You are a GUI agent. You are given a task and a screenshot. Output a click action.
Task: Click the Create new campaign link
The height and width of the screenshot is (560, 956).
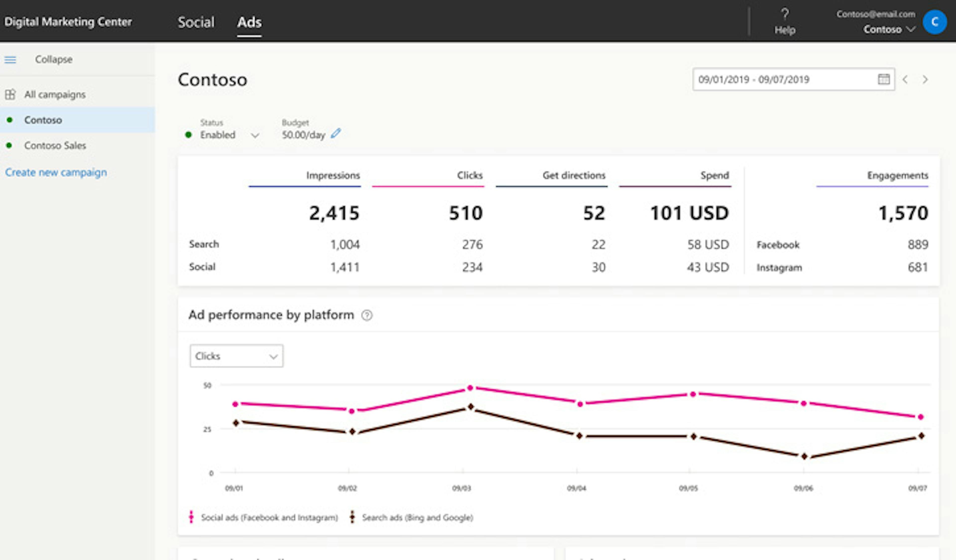pyautogui.click(x=56, y=172)
